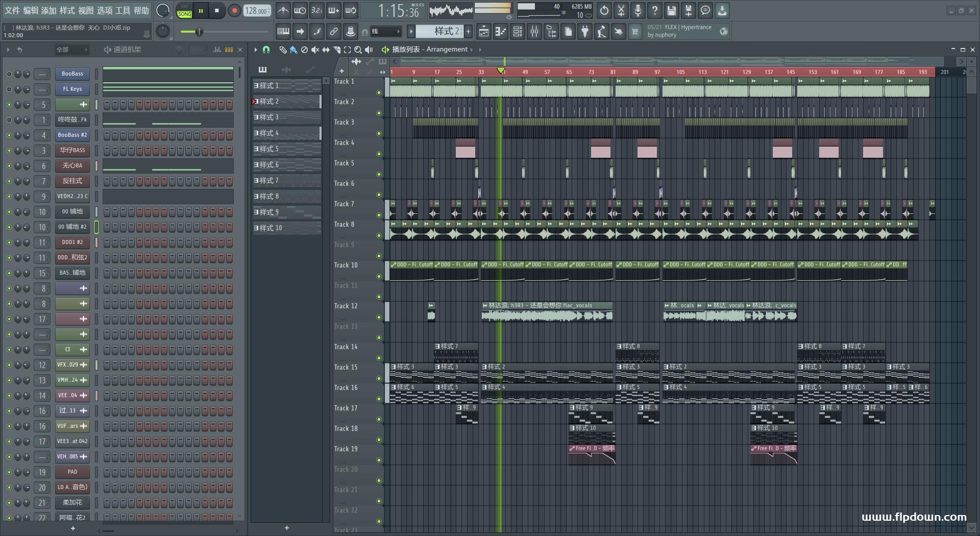Toggle the typing keyboard to piano icon
Image resolution: width=980 pixels, height=536 pixels.
tap(283, 32)
